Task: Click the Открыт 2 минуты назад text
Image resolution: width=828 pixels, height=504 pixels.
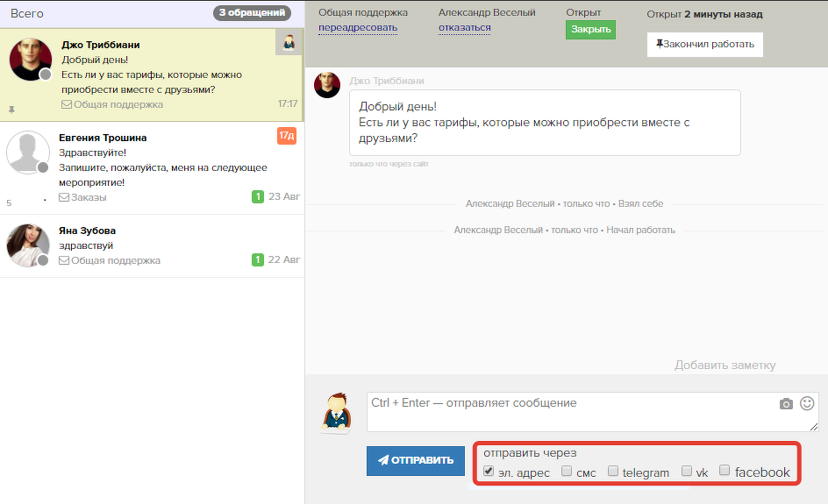Action: click(x=704, y=14)
